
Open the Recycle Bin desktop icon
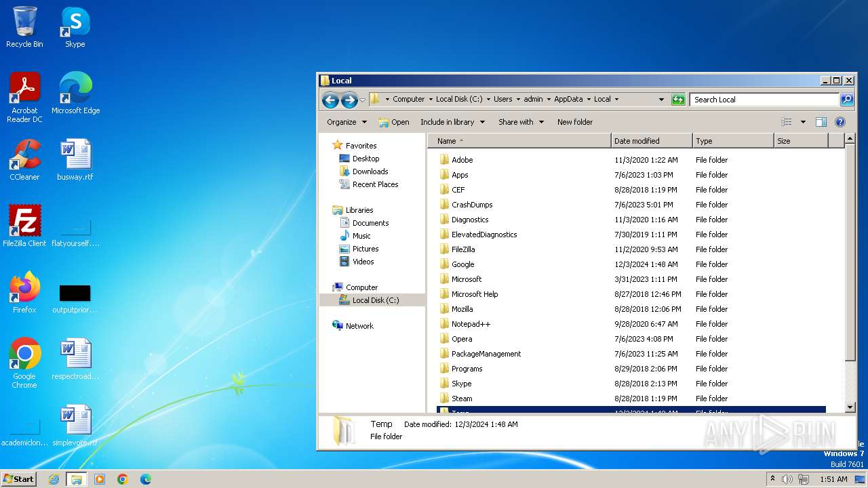click(x=24, y=27)
